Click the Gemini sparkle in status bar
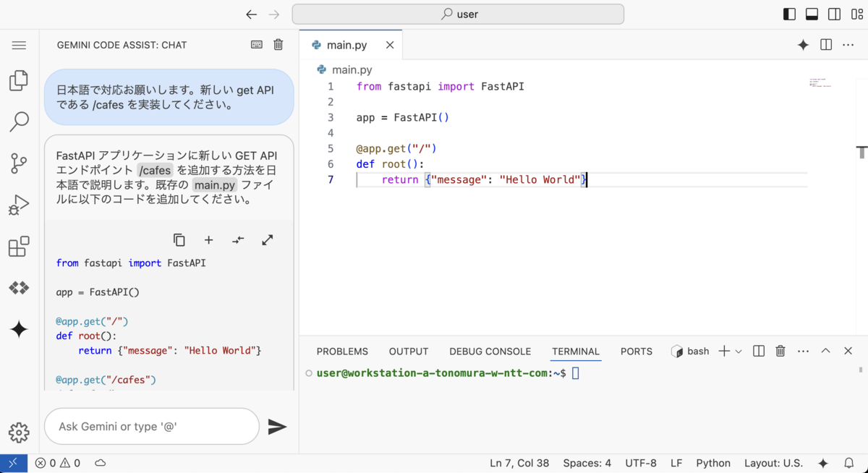This screenshot has width=868, height=473. pos(823,463)
